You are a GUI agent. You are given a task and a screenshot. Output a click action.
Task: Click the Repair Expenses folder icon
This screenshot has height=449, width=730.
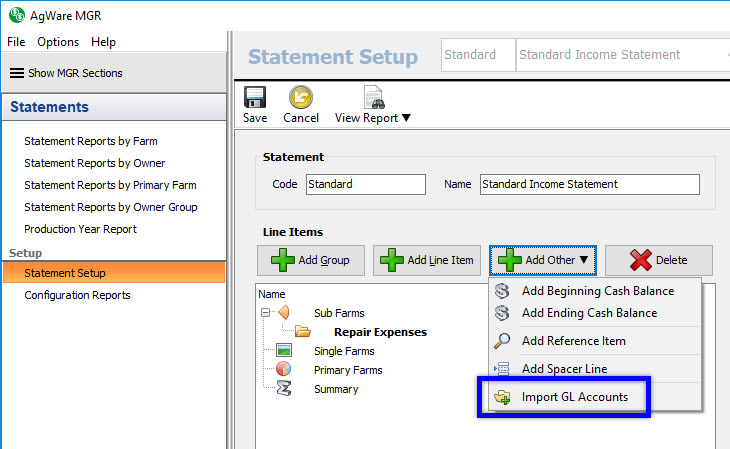pos(302,332)
